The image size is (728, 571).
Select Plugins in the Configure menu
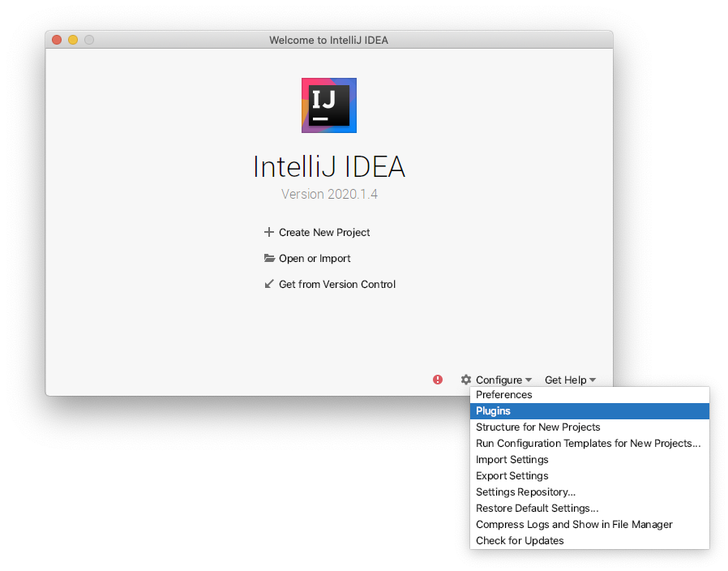(589, 411)
